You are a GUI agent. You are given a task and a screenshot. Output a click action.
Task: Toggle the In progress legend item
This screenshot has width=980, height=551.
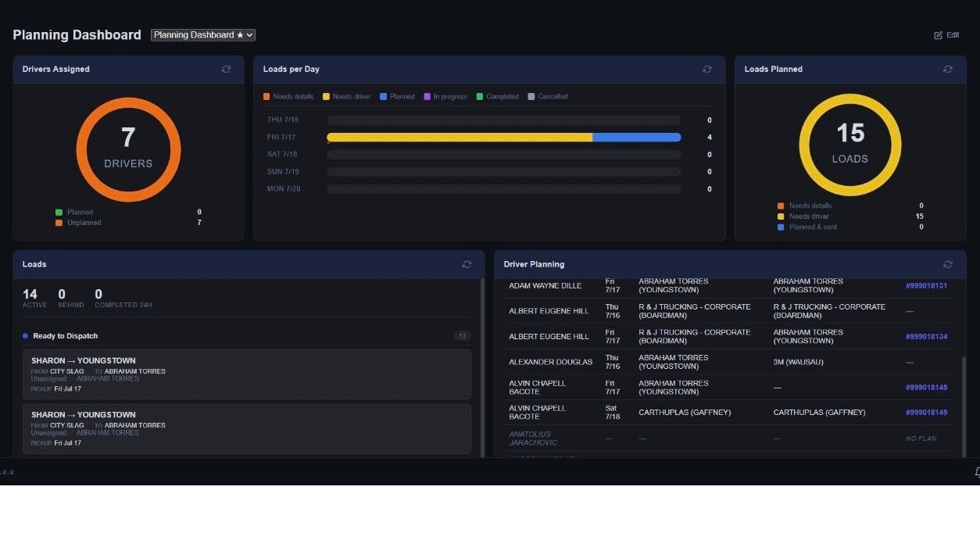point(445,97)
